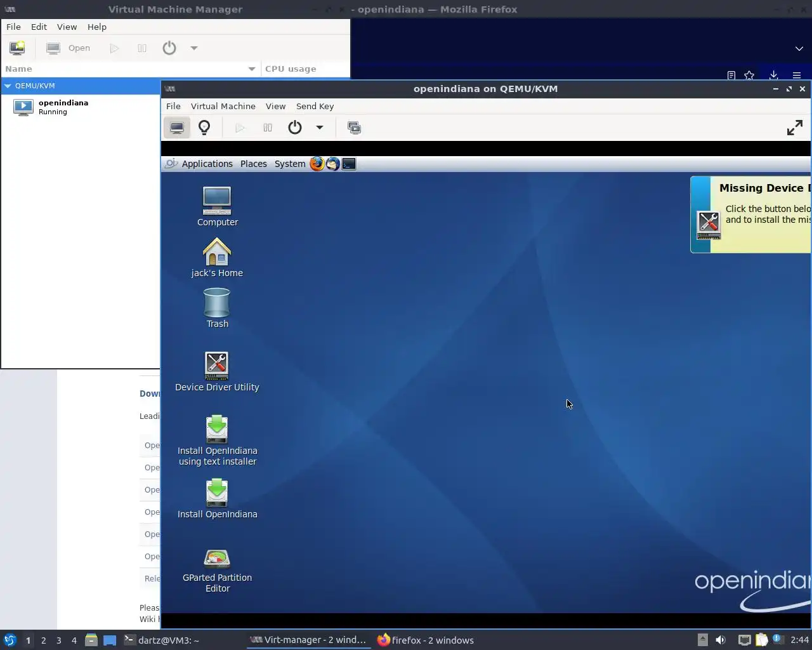The image size is (812, 650).
Task: Open the power options dropdown in openindiana VM window
Action: pyautogui.click(x=320, y=128)
